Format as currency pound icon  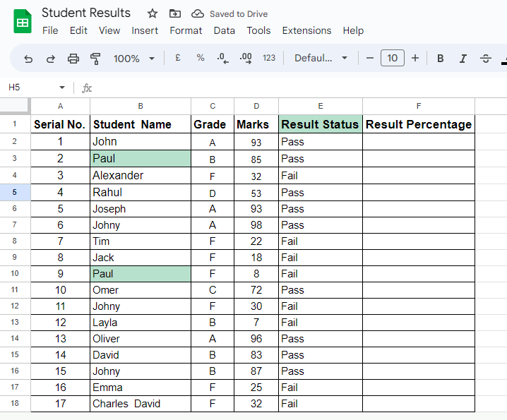pyautogui.click(x=177, y=58)
